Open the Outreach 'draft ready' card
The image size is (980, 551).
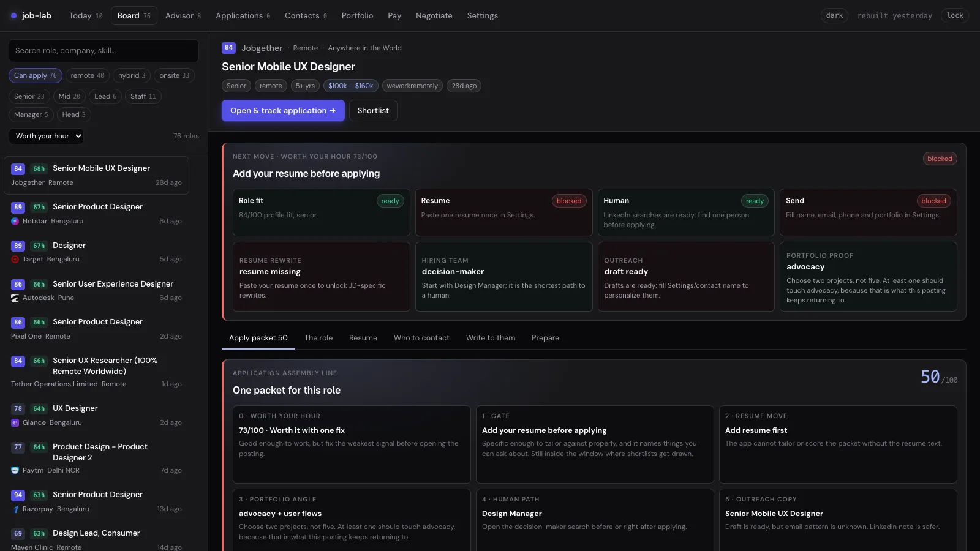point(686,277)
